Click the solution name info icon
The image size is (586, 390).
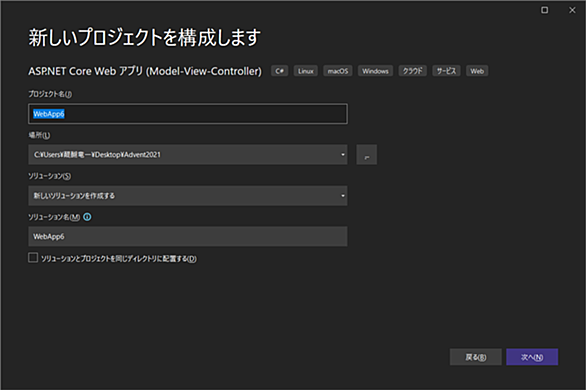coord(87,217)
